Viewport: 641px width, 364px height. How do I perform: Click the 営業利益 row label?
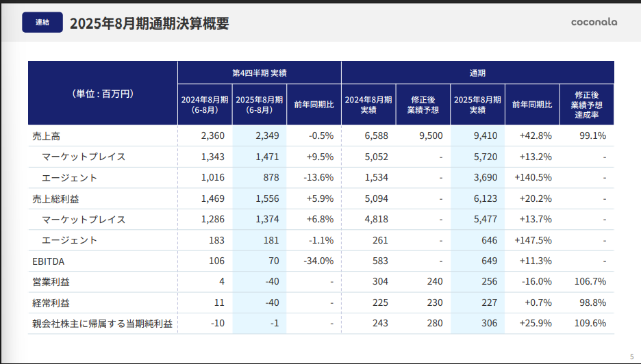(x=51, y=282)
